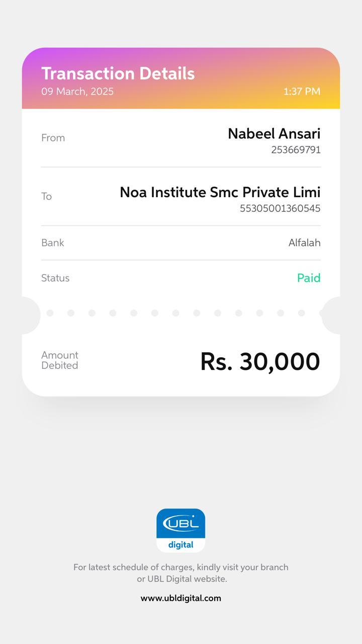
Task: Click the Status row label
Action: 55,278
